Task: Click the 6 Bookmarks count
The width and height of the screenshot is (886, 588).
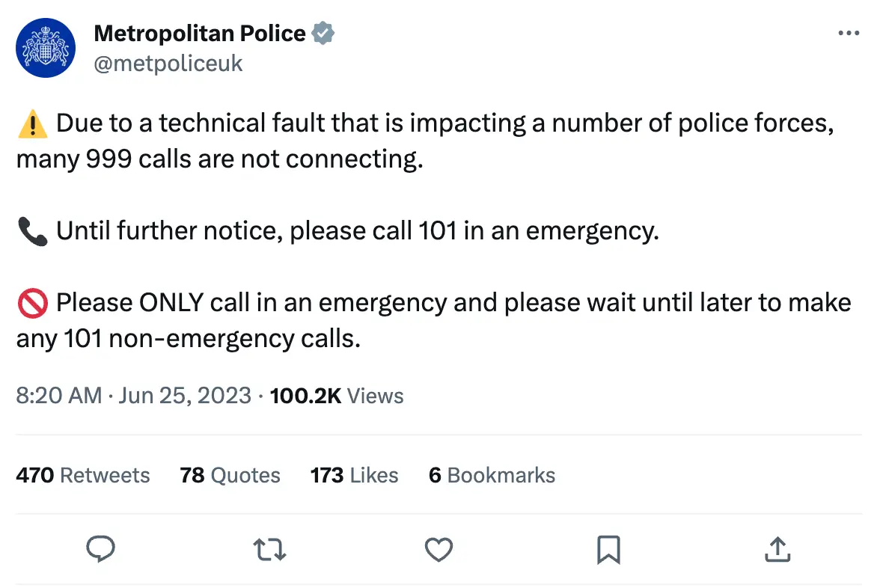Action: pyautogui.click(x=492, y=475)
